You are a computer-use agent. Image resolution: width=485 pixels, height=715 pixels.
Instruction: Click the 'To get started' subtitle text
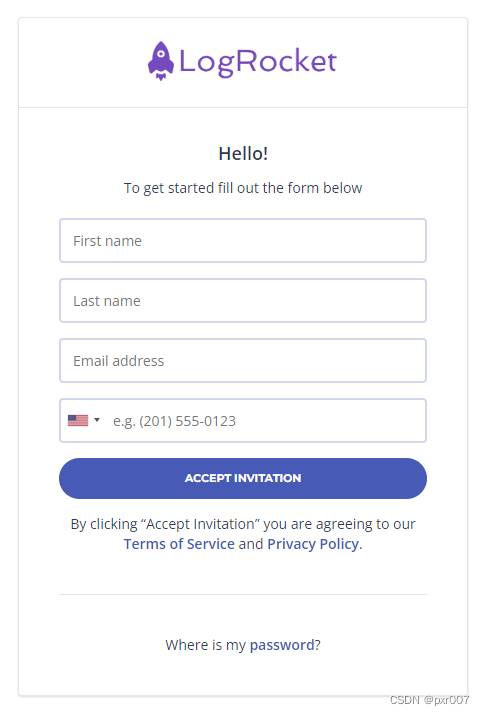tap(243, 188)
